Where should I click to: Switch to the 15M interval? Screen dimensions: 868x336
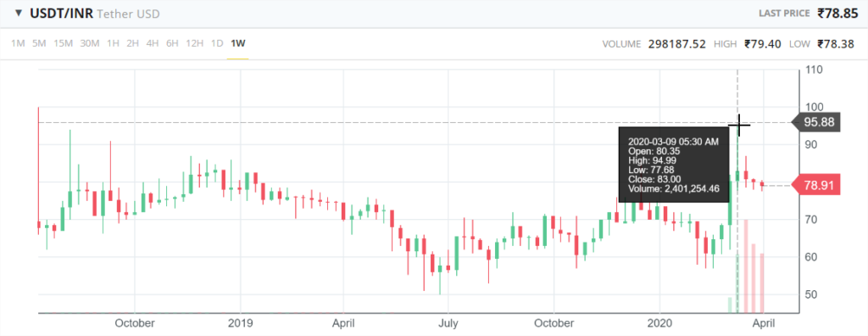[x=63, y=43]
